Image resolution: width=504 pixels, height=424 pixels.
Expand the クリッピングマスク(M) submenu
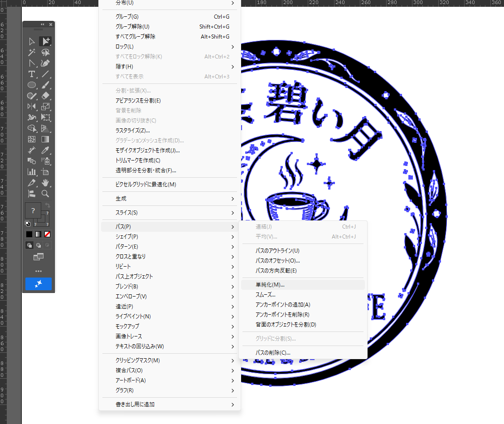point(170,361)
